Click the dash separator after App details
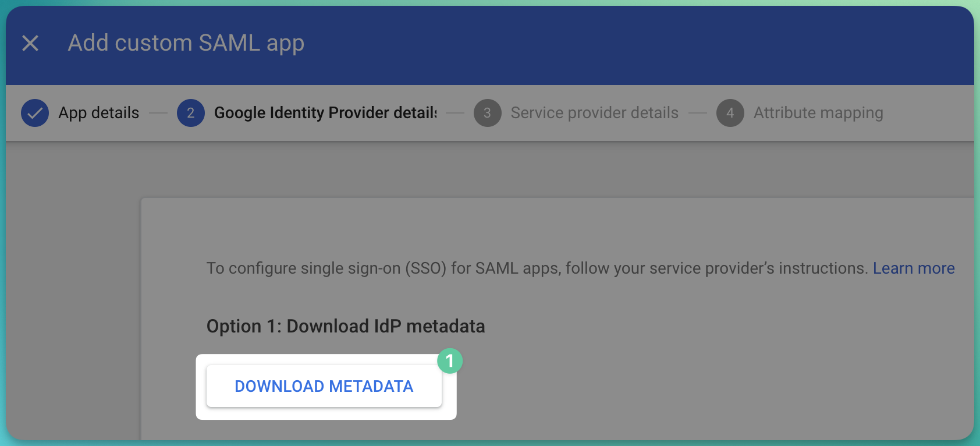Viewport: 980px width, 446px height. 158,113
